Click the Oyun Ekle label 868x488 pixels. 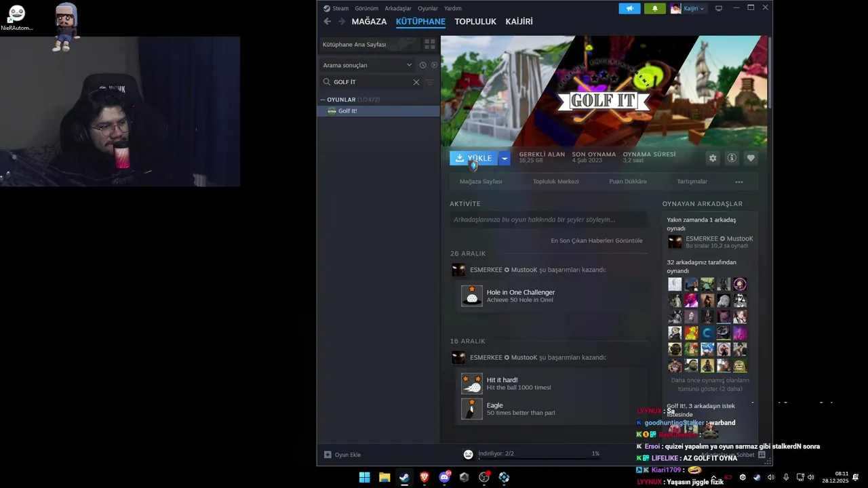[348, 455]
